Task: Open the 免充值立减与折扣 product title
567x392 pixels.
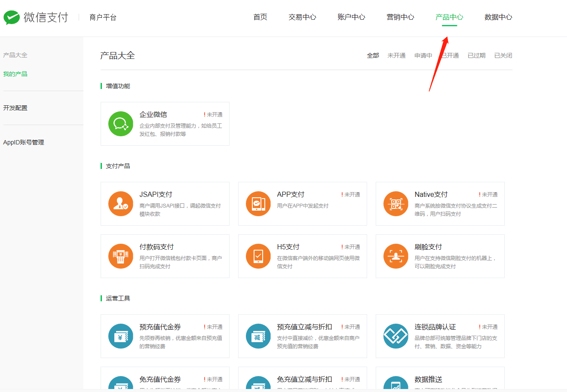Action: 304,379
